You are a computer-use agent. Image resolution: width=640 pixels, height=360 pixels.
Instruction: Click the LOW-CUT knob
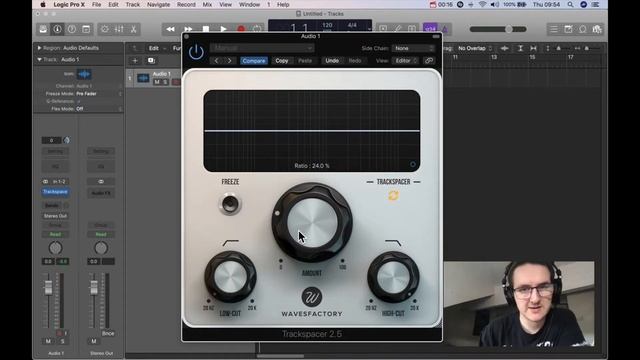(x=230, y=277)
